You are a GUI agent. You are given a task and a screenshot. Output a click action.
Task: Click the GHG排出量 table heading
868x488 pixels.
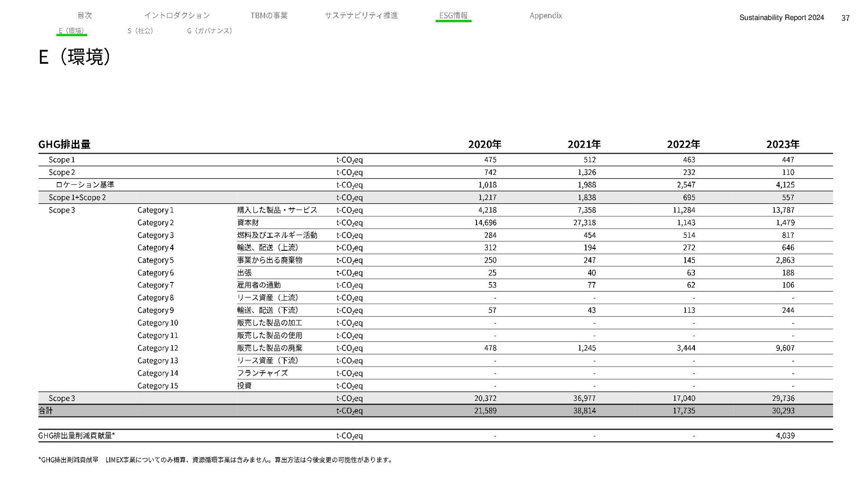point(64,144)
